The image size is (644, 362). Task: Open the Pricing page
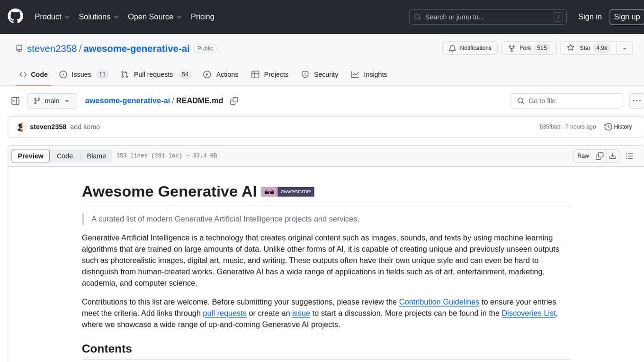tap(203, 17)
